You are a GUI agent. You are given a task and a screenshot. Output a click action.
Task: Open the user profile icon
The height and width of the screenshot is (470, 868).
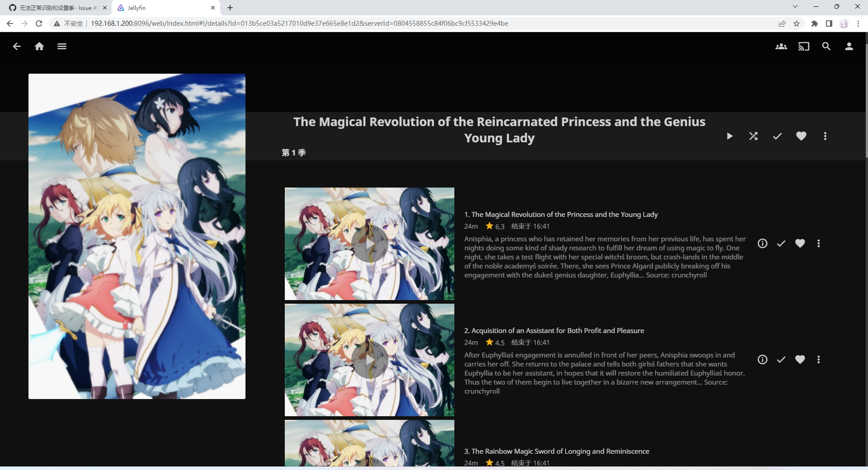[x=849, y=46]
